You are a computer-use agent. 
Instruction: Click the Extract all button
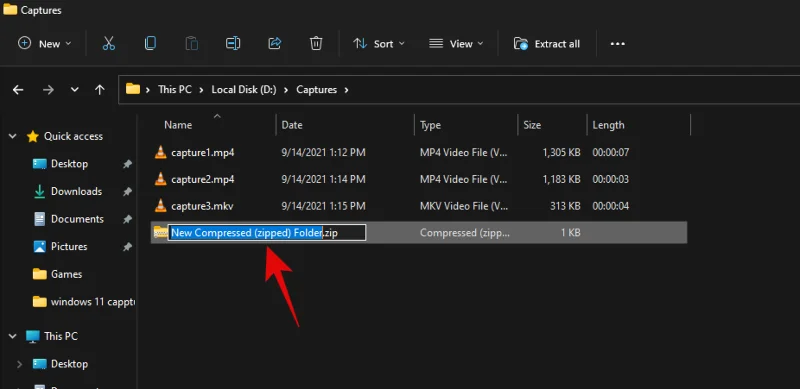(x=546, y=44)
